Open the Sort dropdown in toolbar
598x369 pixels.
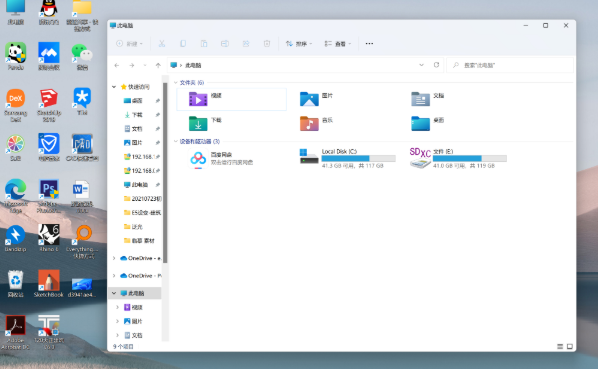click(299, 44)
